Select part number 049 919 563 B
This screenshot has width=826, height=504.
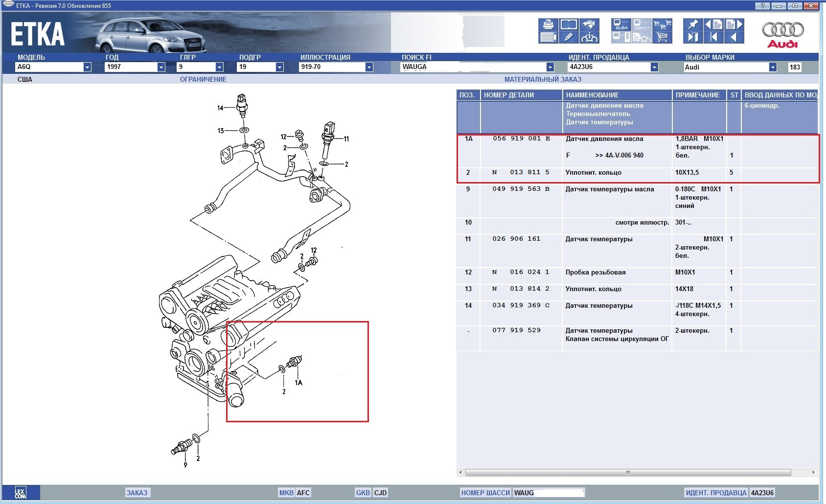tap(521, 189)
